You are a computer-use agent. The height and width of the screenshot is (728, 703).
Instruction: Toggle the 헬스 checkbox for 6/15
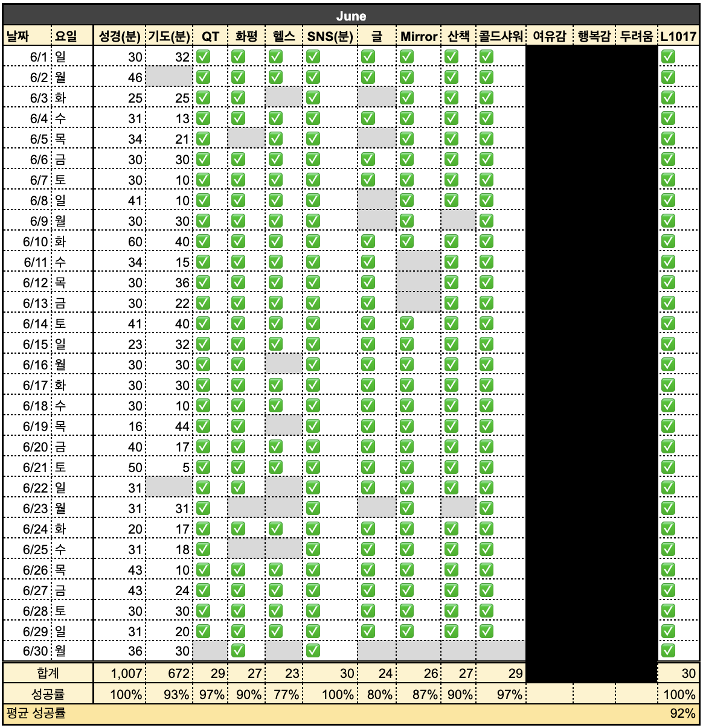tap(276, 344)
